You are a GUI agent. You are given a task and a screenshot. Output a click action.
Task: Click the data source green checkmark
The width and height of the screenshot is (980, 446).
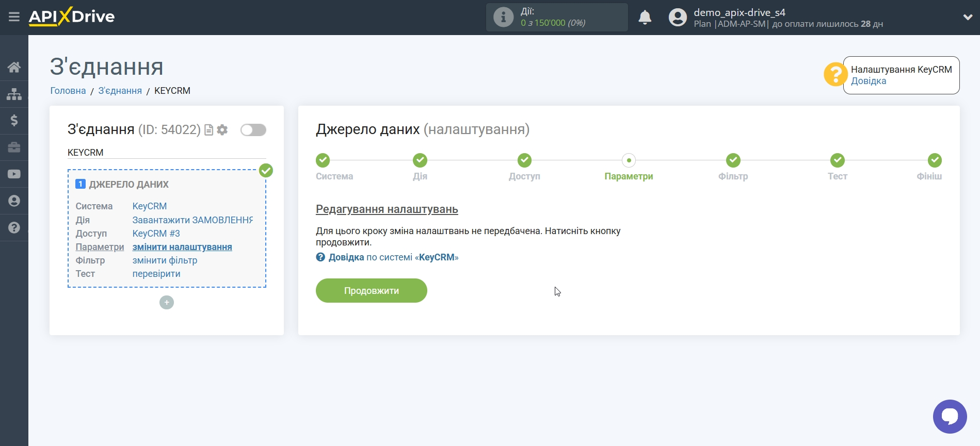pos(266,171)
